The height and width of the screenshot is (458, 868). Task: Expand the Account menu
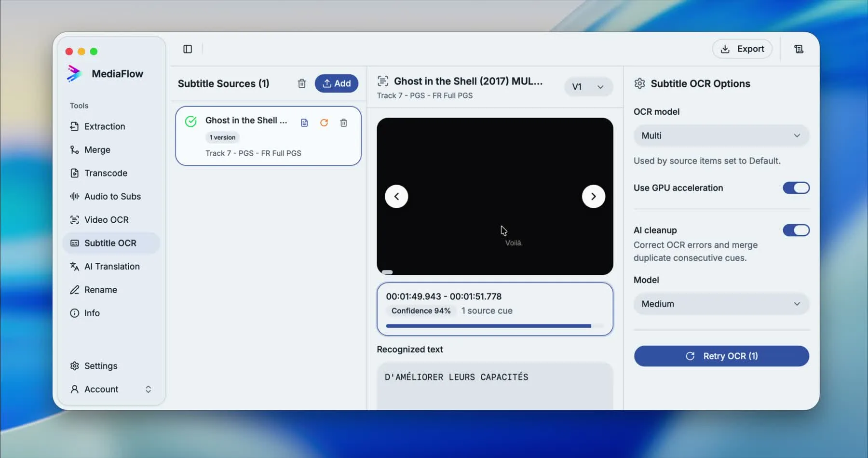111,390
